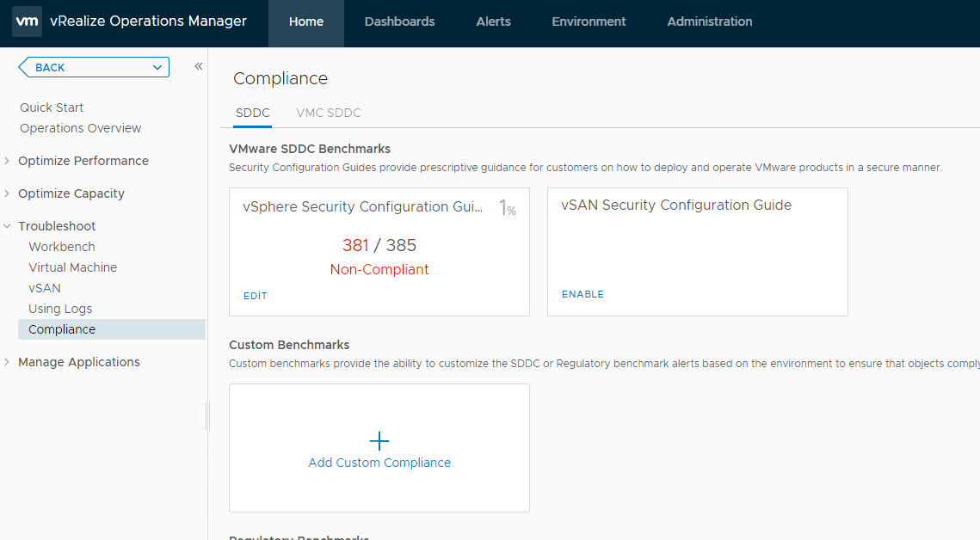This screenshot has height=540, width=980.
Task: Open Using Logs in the sidebar
Action: click(x=60, y=309)
